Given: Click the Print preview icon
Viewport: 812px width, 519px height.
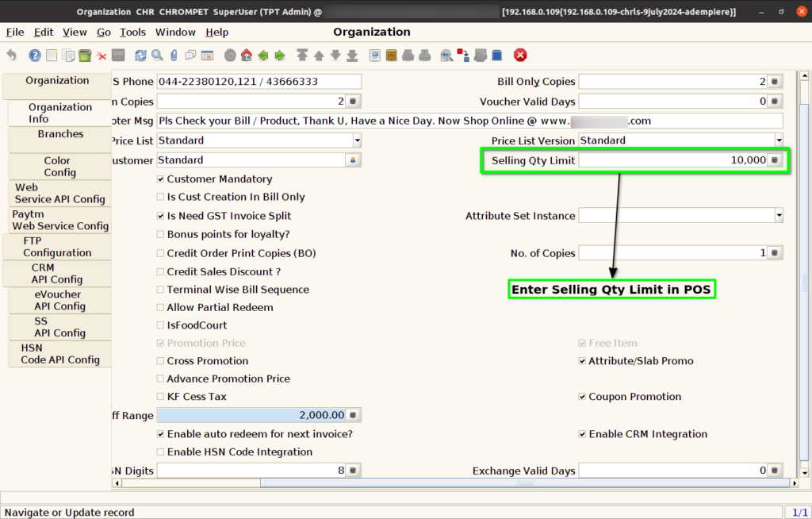Looking at the screenshot, I should [408, 55].
